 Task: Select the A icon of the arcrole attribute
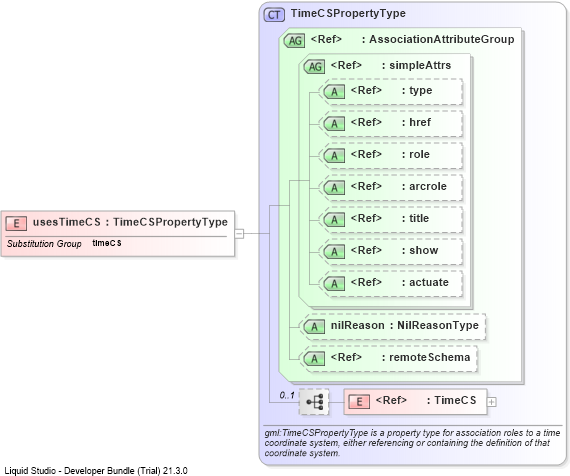click(334, 188)
